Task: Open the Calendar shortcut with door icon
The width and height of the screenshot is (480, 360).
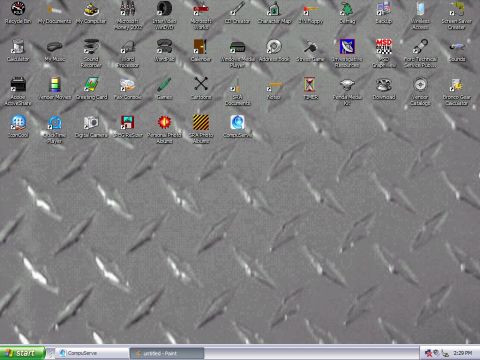Action: click(201, 47)
